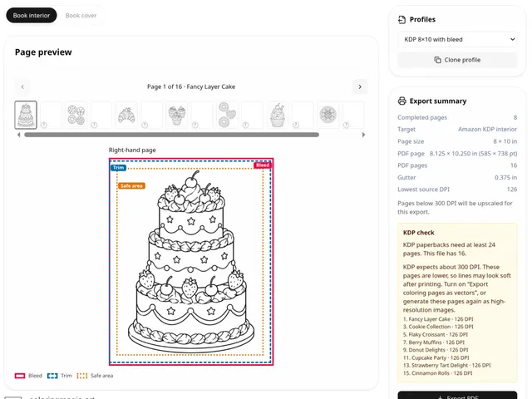This screenshot has height=399, width=532.
Task: Click the layer cake drawing in the preview
Action: (x=191, y=261)
